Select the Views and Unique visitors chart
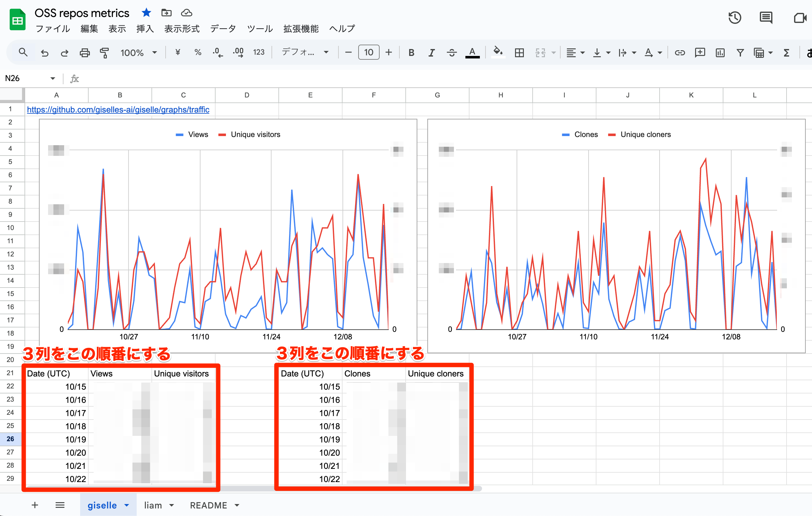This screenshot has width=812, height=516. tap(228, 235)
